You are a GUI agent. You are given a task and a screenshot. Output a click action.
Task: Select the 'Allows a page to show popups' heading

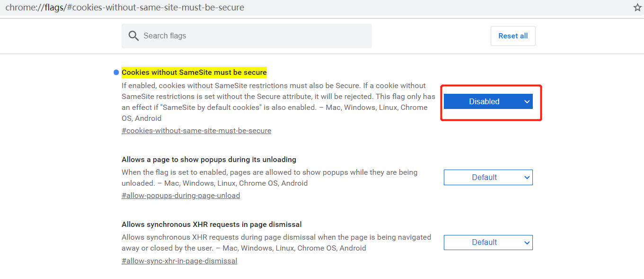point(209,159)
